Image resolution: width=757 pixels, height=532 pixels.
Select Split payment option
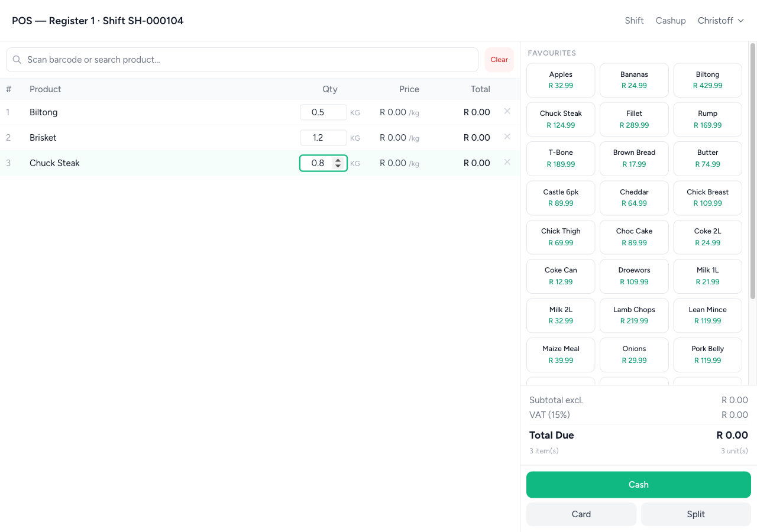pos(695,514)
